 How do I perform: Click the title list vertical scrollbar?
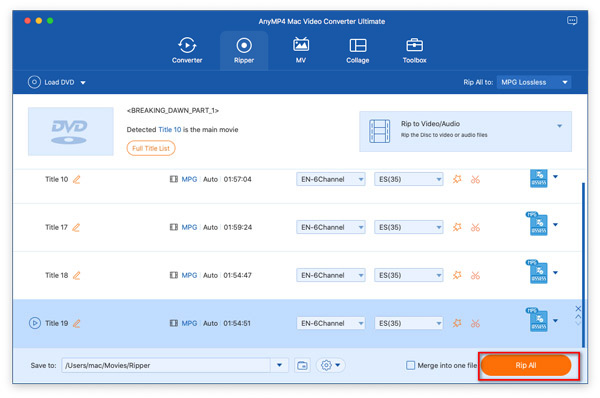coord(583,265)
